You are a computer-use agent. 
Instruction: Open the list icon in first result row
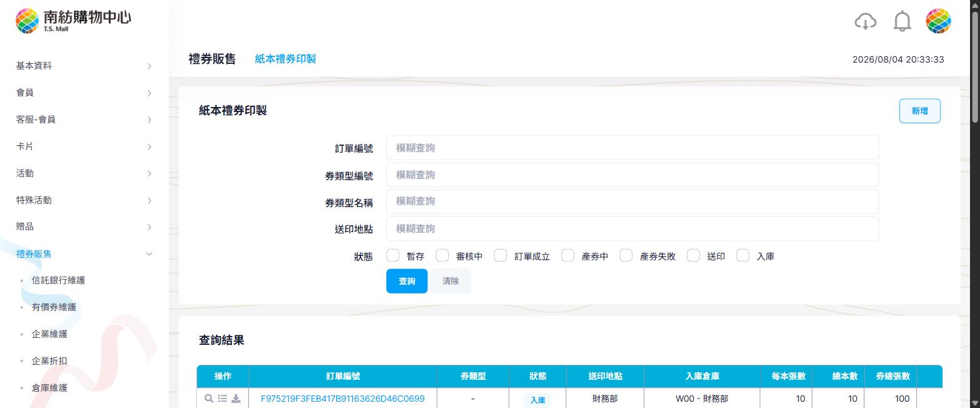tap(222, 399)
